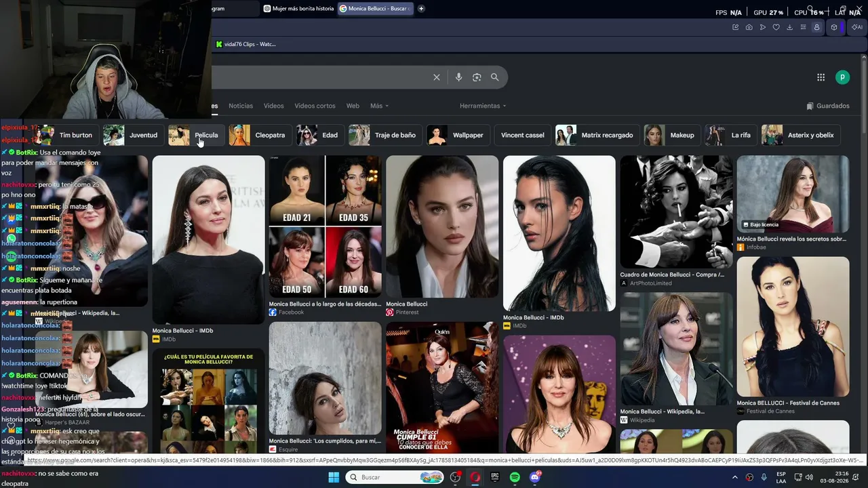Open the browser AI assistant button
The height and width of the screenshot is (488, 868).
pos(856,27)
